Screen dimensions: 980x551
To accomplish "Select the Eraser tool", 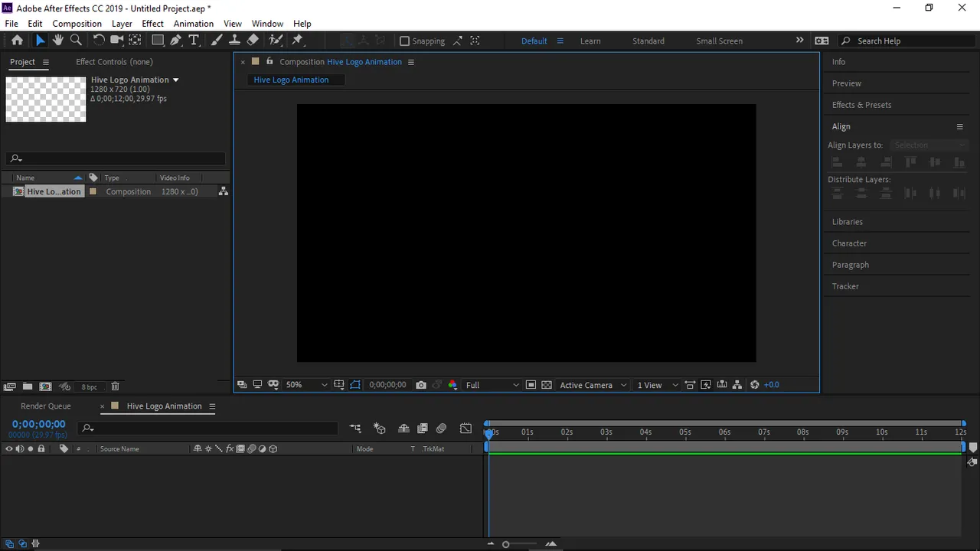I will [x=253, y=41].
